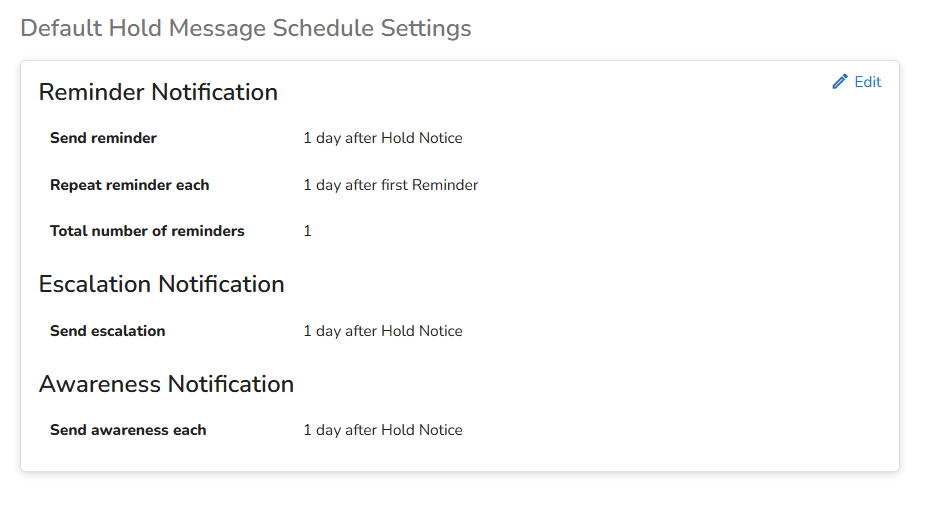Click the Total number of reminders label

click(147, 231)
